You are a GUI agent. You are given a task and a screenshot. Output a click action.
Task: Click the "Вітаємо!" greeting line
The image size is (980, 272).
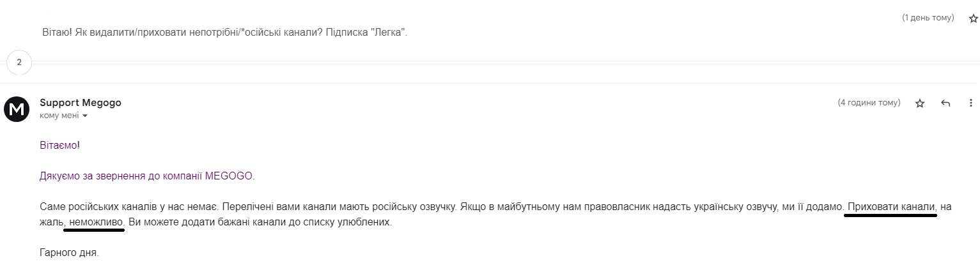tap(60, 146)
